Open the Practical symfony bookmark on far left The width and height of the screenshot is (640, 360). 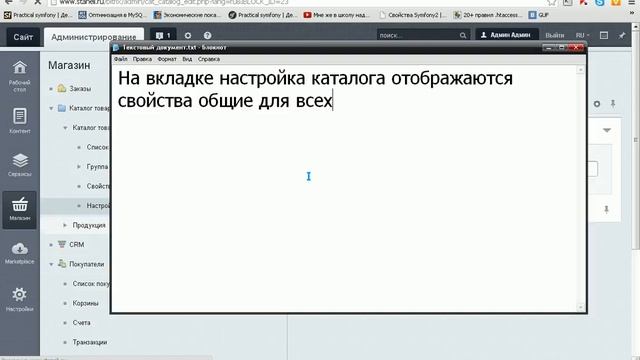(x=38, y=15)
